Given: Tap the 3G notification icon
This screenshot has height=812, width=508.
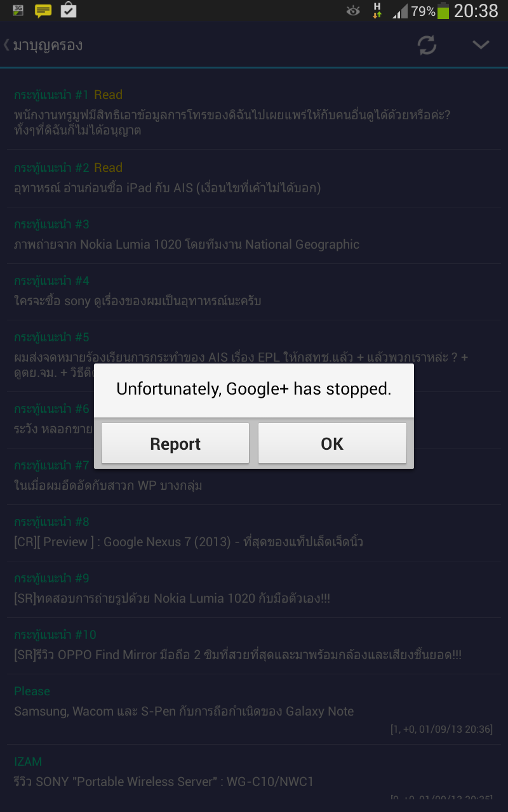Looking at the screenshot, I should point(18,10).
